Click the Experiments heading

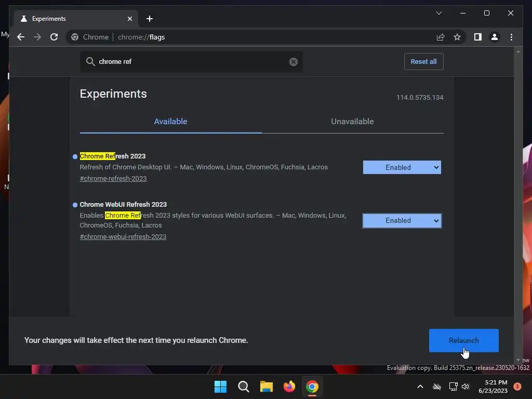pyautogui.click(x=113, y=94)
